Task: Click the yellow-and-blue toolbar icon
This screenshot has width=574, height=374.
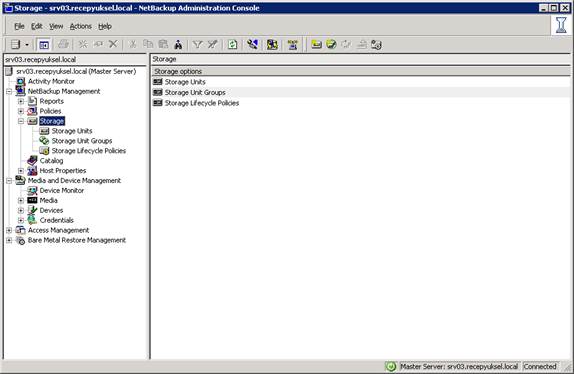Action: tap(272, 45)
